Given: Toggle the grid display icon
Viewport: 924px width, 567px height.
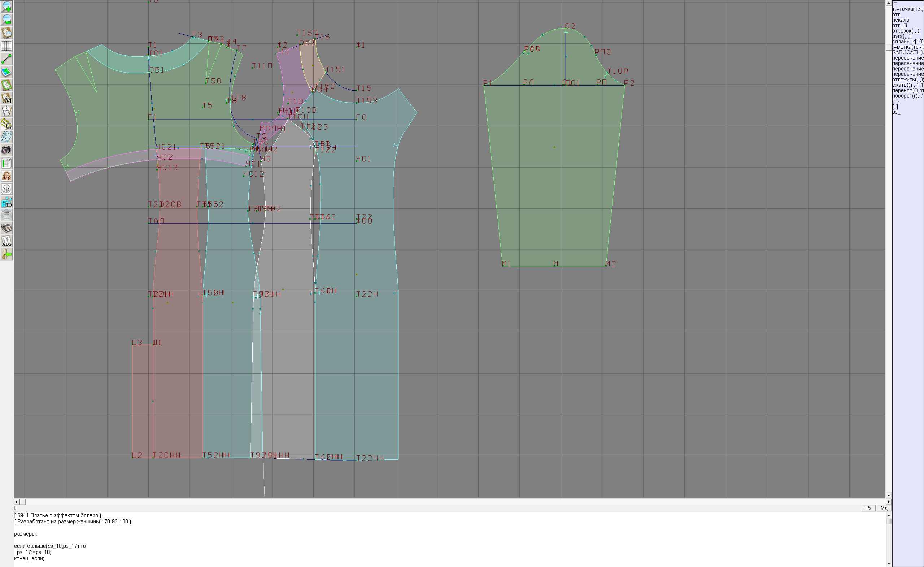Looking at the screenshot, I should (x=6, y=46).
